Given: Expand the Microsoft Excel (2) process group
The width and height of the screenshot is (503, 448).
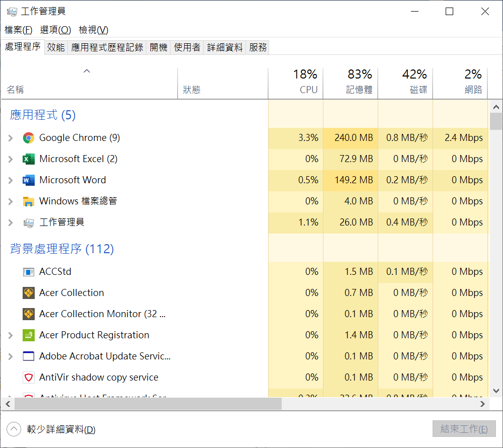Looking at the screenshot, I should tap(10, 159).
